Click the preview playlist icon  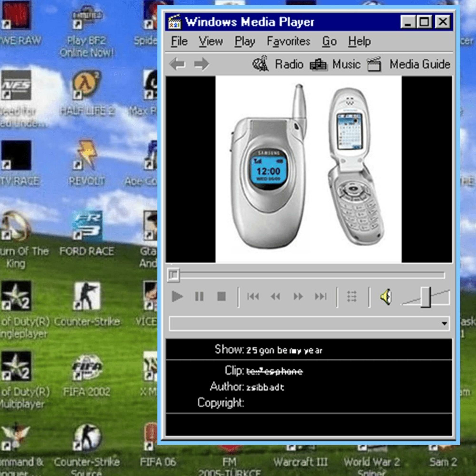[x=352, y=296]
